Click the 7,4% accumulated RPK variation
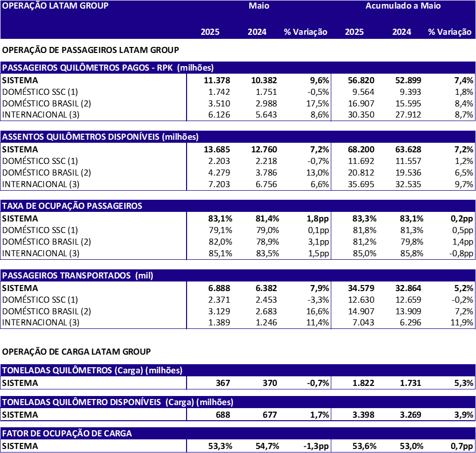 click(x=464, y=80)
